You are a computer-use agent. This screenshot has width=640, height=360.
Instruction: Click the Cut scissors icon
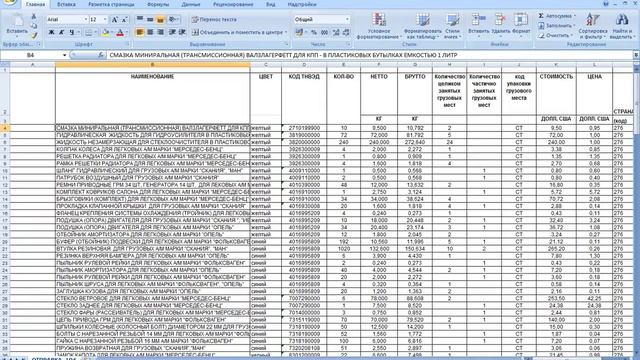[x=34, y=16]
